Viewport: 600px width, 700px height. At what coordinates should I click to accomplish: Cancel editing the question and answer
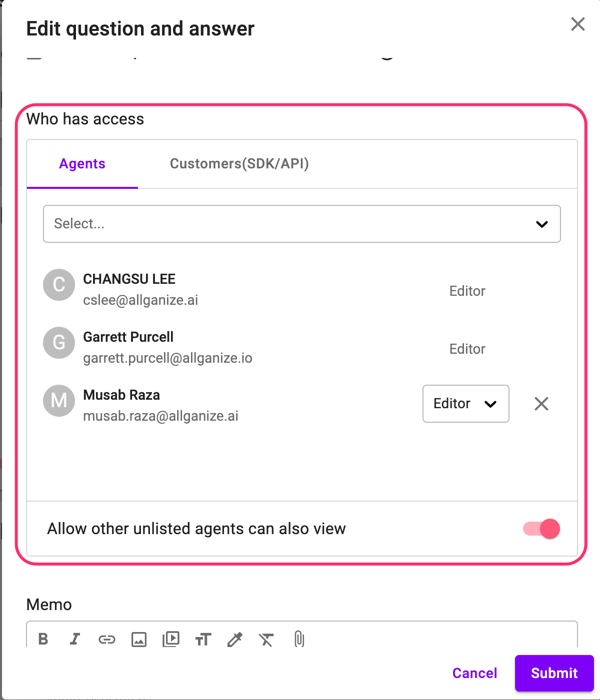474,673
